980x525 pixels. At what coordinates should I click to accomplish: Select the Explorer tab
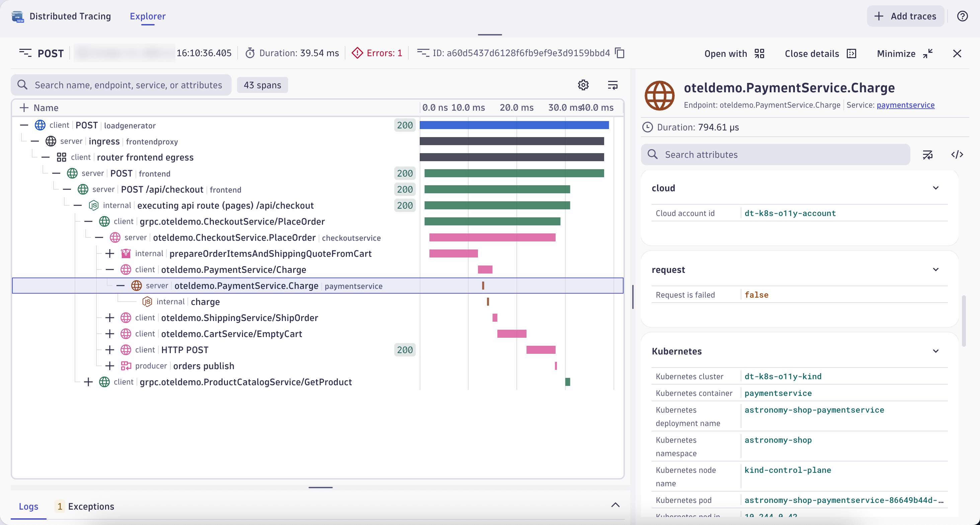148,16
